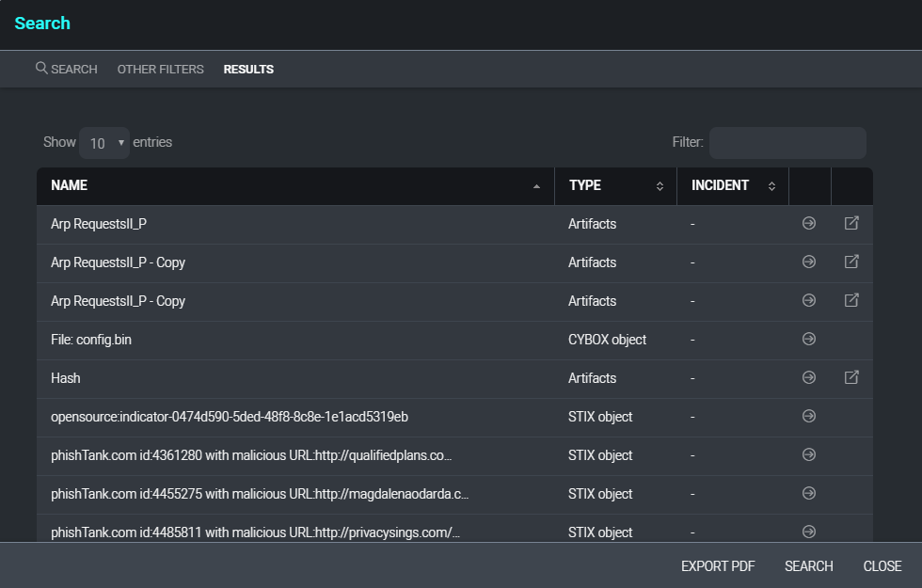
Task: Click arrow icon on phishTank.com id:4361280 row
Action: [x=808, y=454]
